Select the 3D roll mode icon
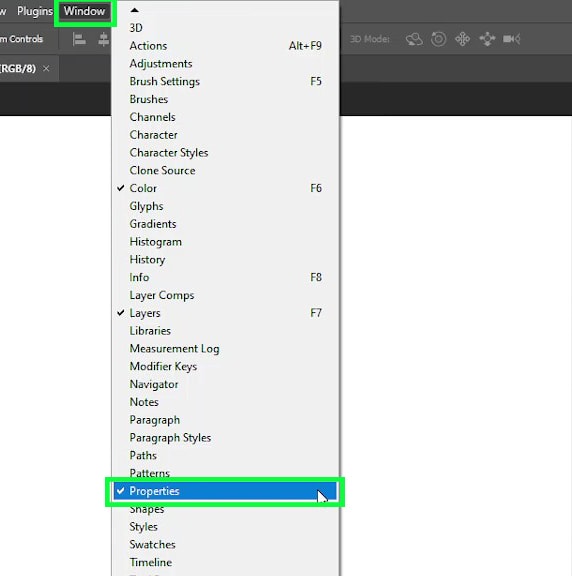This screenshot has height=576, width=572. pos(438,39)
